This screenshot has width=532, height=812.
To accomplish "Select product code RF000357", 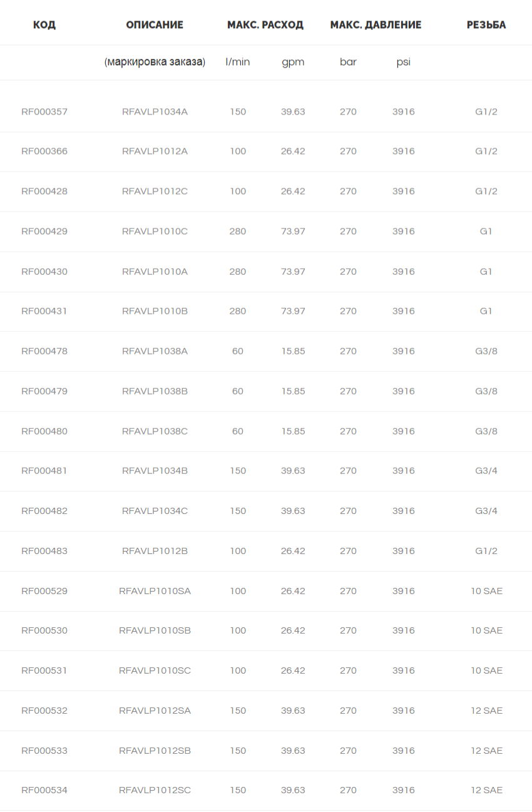I will pyautogui.click(x=44, y=112).
